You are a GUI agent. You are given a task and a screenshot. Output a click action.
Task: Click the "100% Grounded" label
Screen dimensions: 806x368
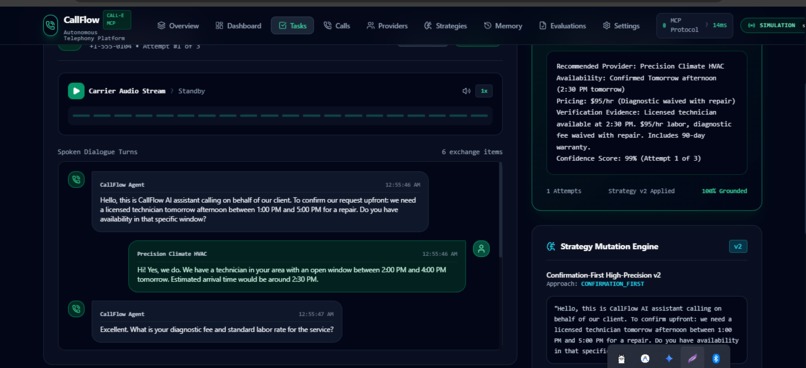(724, 191)
